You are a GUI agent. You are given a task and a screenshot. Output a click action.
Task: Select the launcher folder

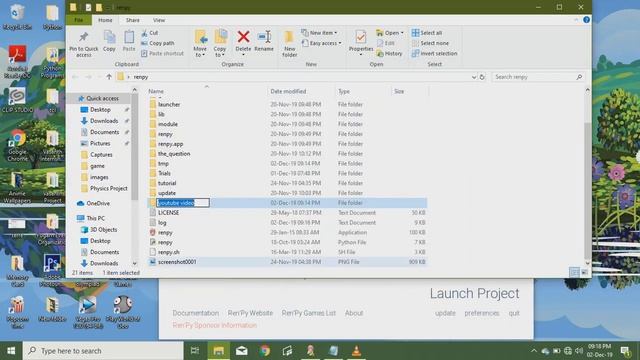tap(169, 104)
